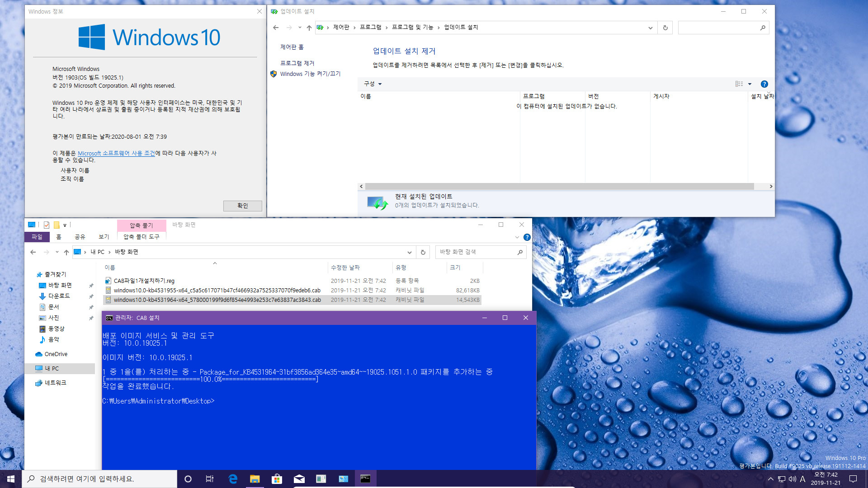
Task: Open the Mail app on the taskbar
Action: (x=299, y=479)
